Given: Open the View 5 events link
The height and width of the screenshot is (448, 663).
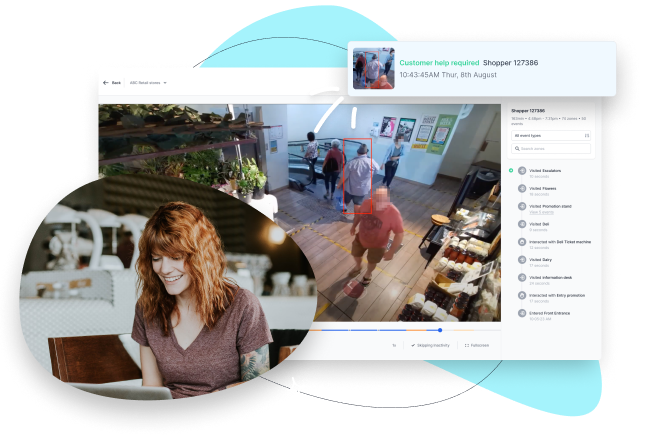Looking at the screenshot, I should (541, 212).
